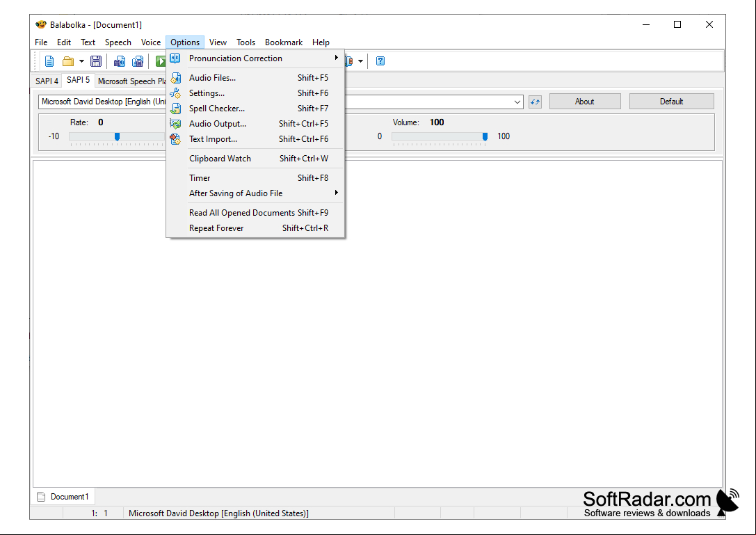Image resolution: width=756 pixels, height=535 pixels.
Task: Click the blue Help question mark icon
Action: [x=380, y=61]
